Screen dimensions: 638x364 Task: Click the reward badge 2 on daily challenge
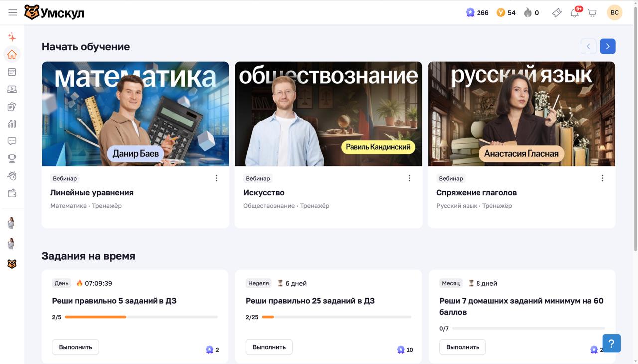(212, 350)
